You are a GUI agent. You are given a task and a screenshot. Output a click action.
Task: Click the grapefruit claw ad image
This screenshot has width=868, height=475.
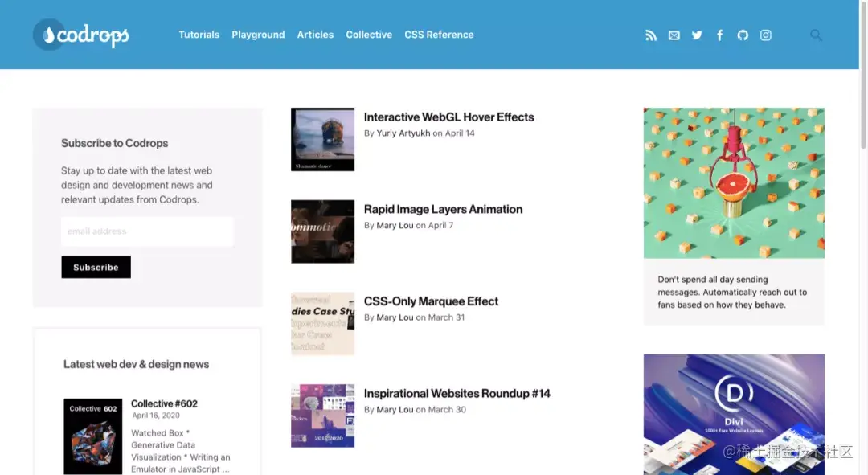[734, 183]
